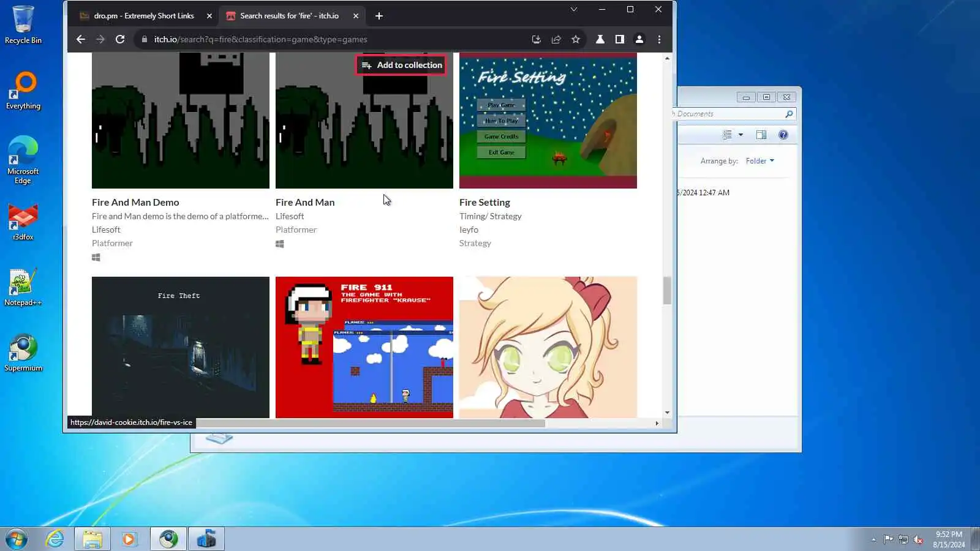Viewport: 980px width, 551px height.
Task: Click the Timing/ Strategy description text
Action: [x=491, y=216]
